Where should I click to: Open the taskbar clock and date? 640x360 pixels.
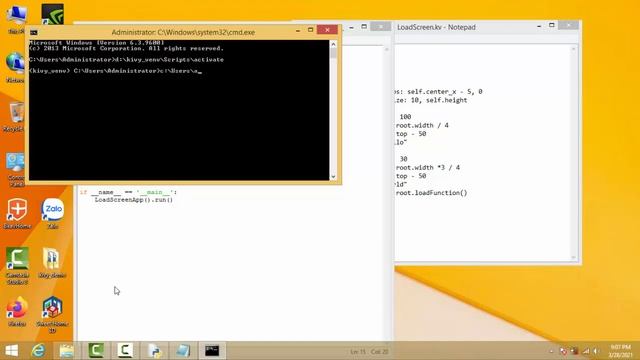(620, 351)
